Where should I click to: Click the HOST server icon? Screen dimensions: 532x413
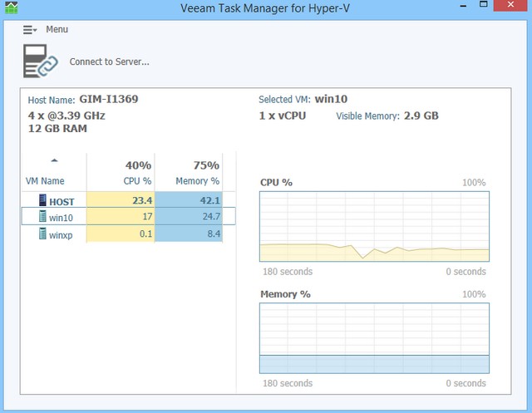click(42, 200)
